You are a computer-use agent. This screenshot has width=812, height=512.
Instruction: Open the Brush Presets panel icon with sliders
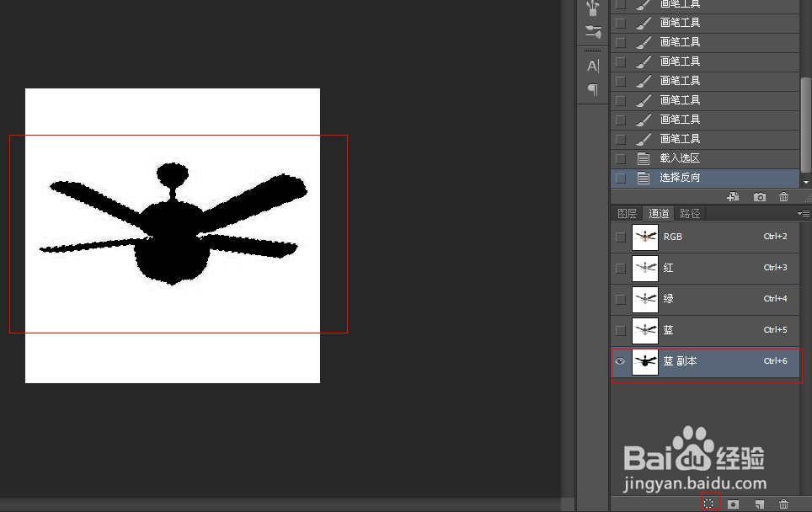[593, 32]
